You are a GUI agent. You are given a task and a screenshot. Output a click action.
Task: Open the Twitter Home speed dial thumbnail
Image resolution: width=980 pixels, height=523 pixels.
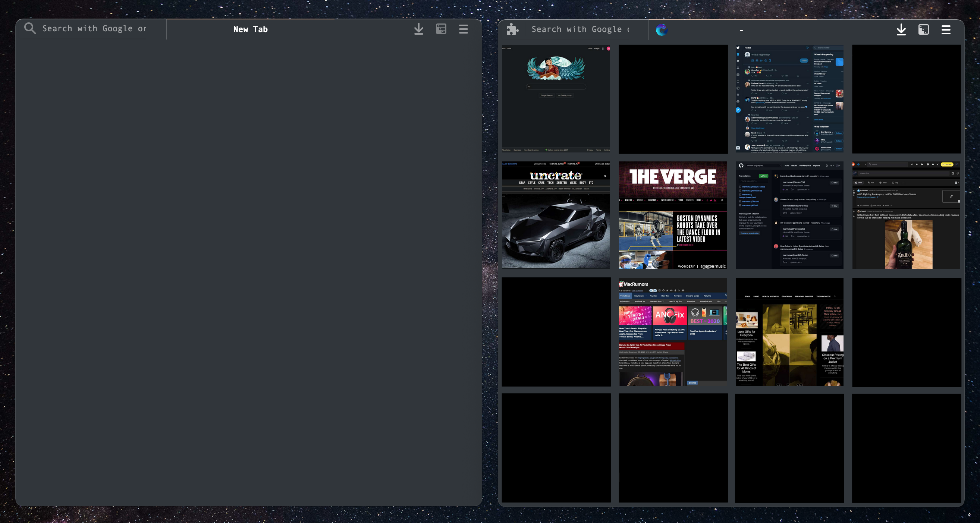coord(789,99)
